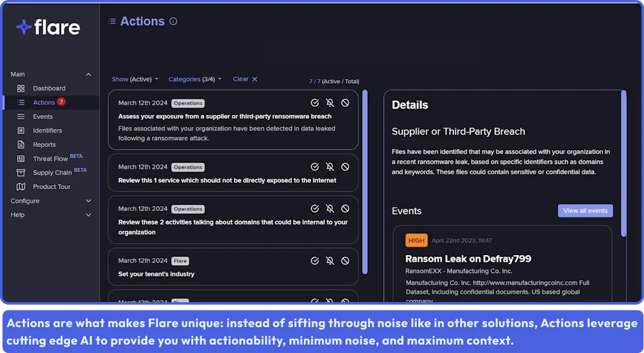The height and width of the screenshot is (353, 644).
Task: Click the Reports document icon in sidebar
Action: click(x=21, y=144)
